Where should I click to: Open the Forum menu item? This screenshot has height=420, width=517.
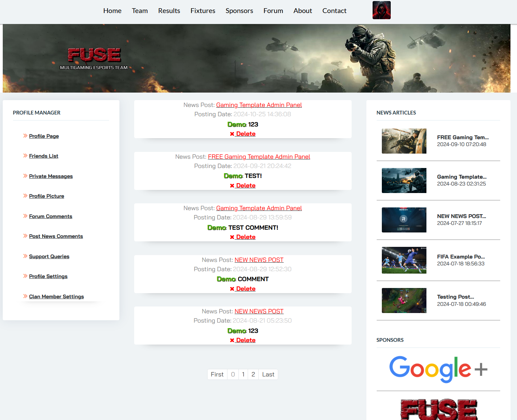[273, 11]
